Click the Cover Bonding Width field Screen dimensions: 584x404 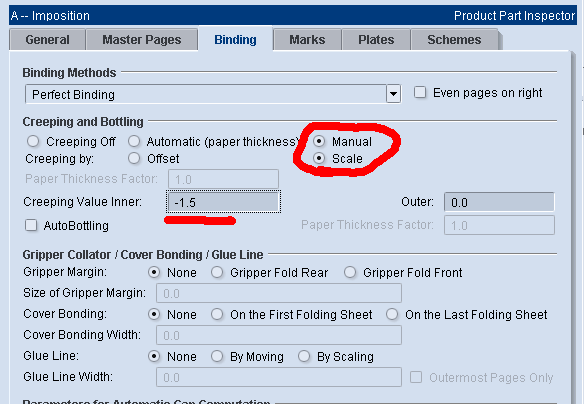click(279, 335)
